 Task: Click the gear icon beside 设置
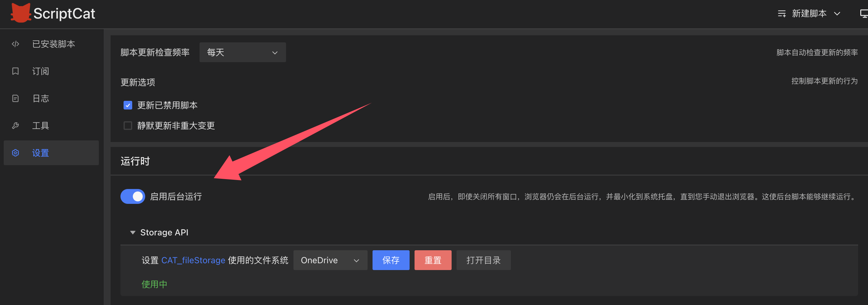coord(15,153)
